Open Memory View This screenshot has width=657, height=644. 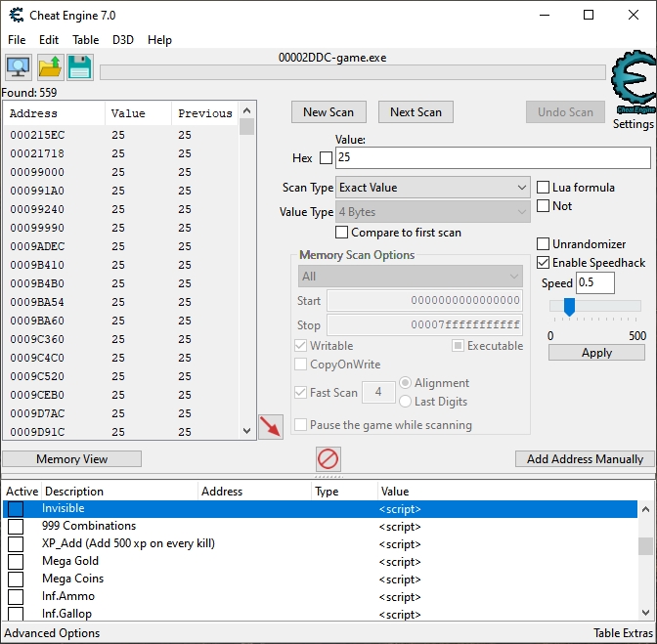[72, 459]
